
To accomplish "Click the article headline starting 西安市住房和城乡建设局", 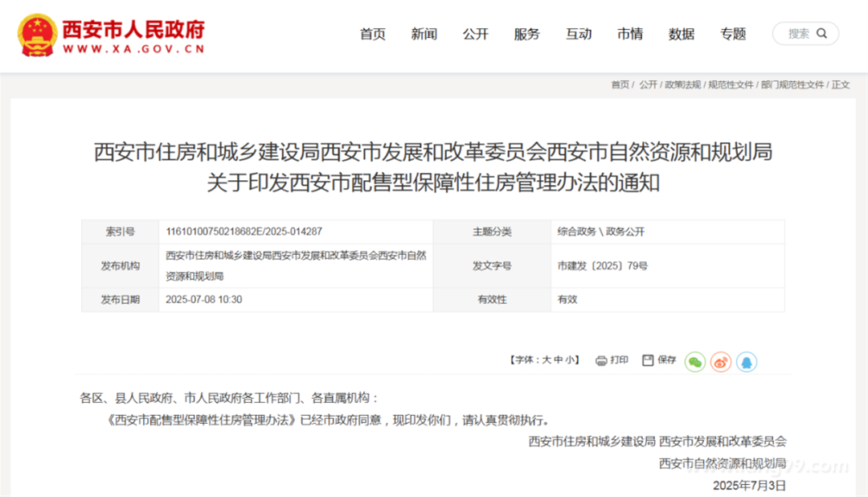I will click(x=433, y=166).
